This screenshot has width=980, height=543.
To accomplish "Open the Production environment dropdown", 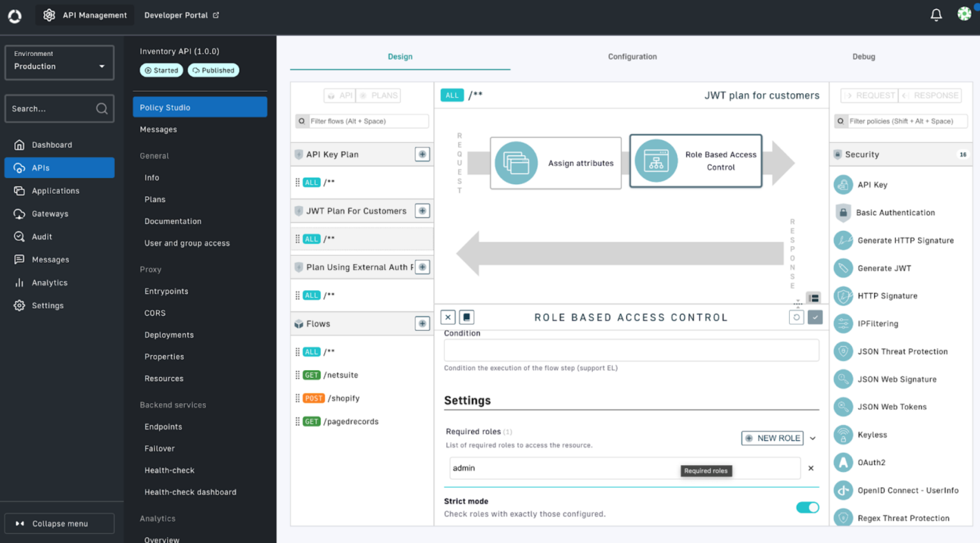I will [x=59, y=63].
